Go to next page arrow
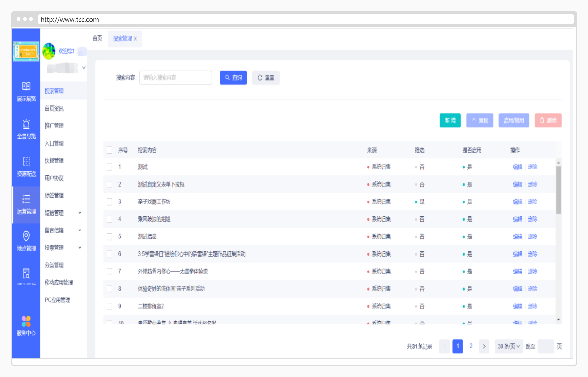This screenshot has width=588, height=377. (484, 346)
